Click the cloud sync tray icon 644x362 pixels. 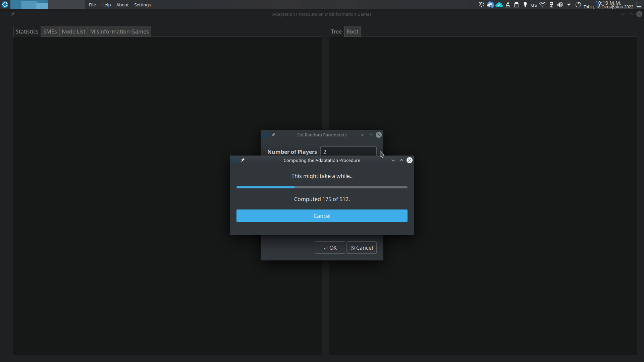coord(499,5)
